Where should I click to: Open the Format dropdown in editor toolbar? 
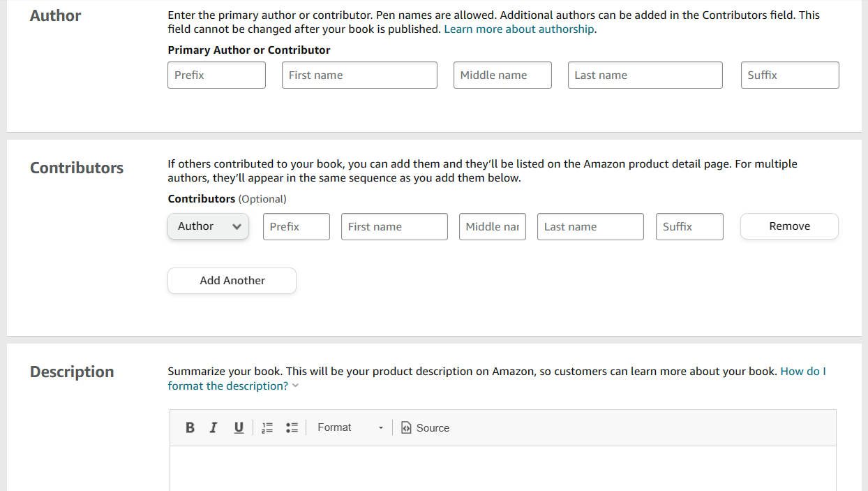[350, 427]
